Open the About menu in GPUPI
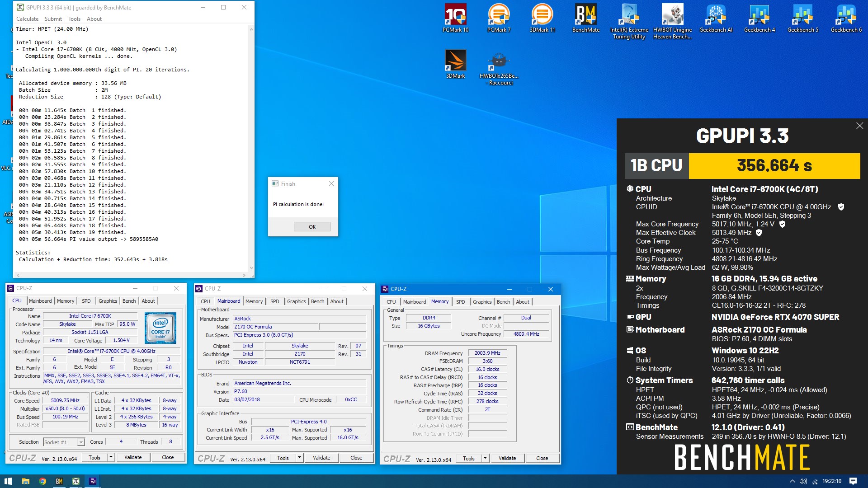 94,19
